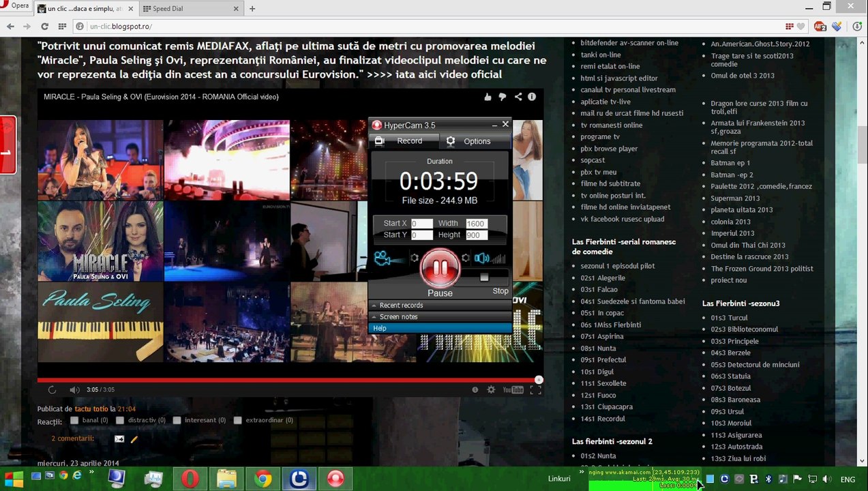Viewport: 868px width, 491px height.
Task: Open Bluetooth tray icon
Action: [768, 479]
